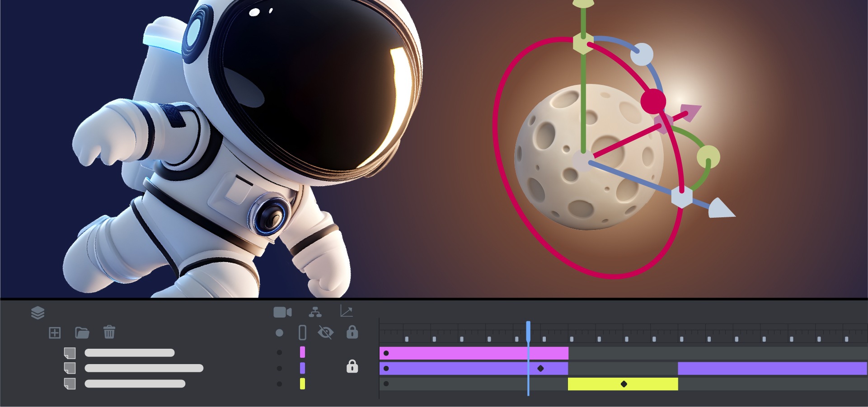This screenshot has width=868, height=407.
Task: Select the phone preview icon in the header
Action: pos(302,332)
